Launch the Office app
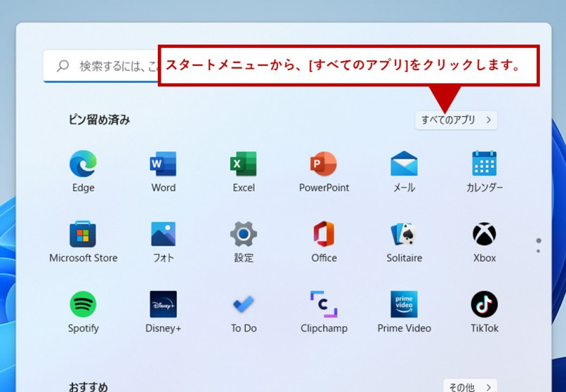The height and width of the screenshot is (392, 566). [x=324, y=234]
